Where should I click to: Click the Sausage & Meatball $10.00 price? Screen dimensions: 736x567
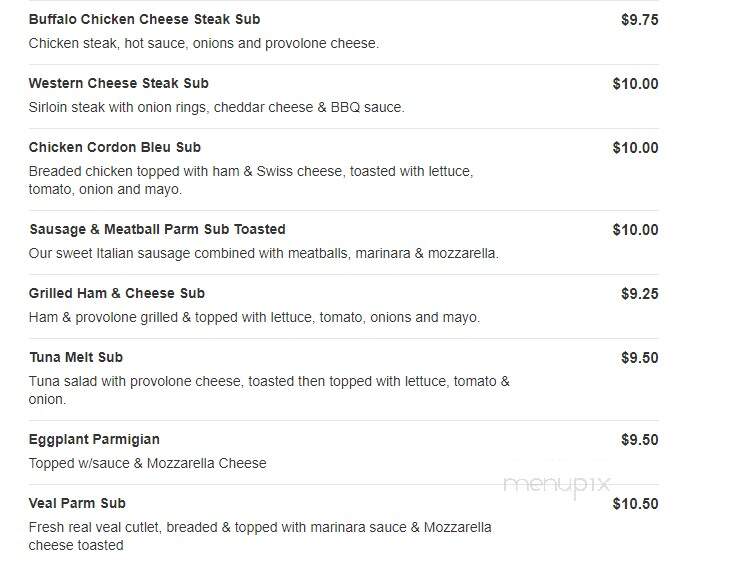635,230
